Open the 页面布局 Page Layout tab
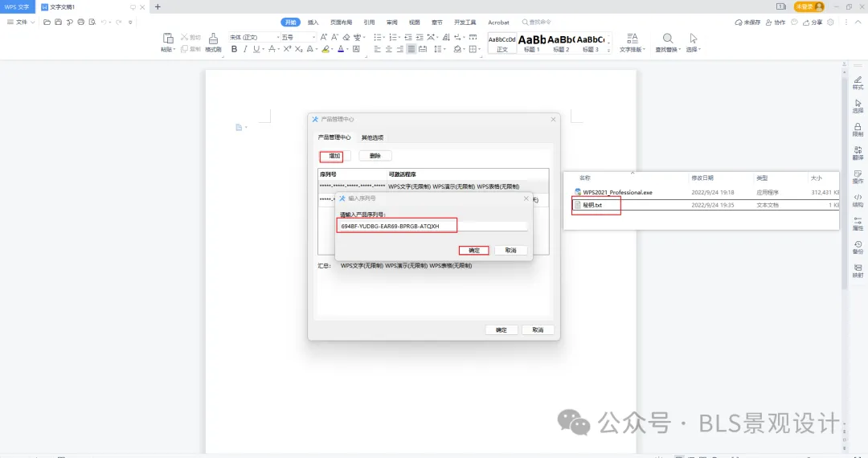Image resolution: width=868 pixels, height=458 pixels. pos(341,22)
